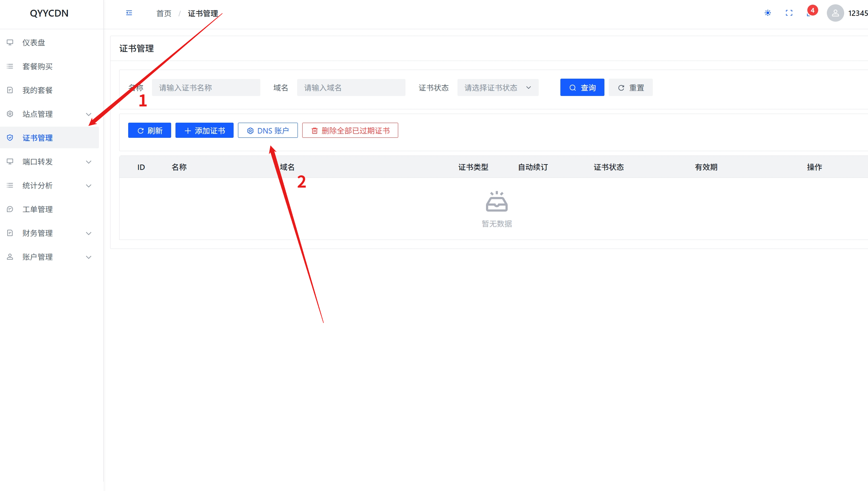Open the DNS 账户 settings button
Screen dimensions: 868x491
click(x=268, y=131)
